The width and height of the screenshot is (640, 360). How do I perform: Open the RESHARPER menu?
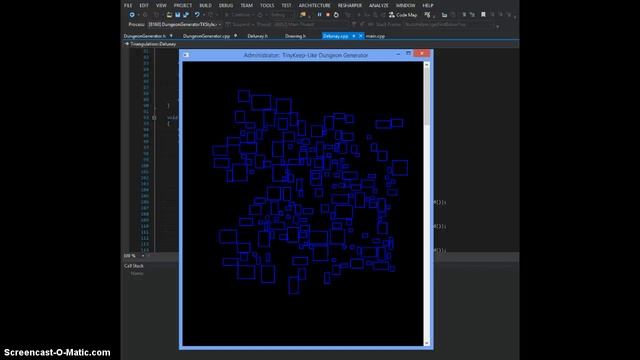[x=350, y=5]
